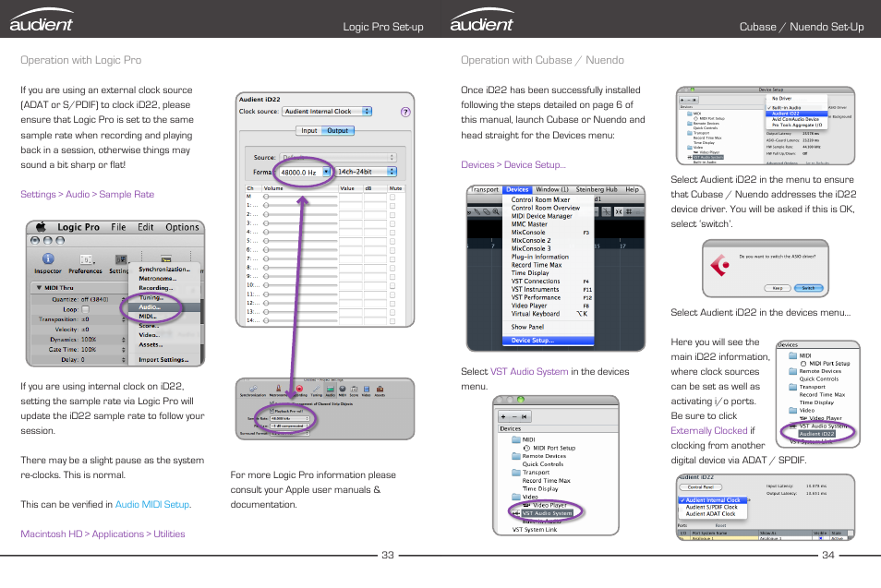Click the audient logo on Cubase page header

pos(481,20)
